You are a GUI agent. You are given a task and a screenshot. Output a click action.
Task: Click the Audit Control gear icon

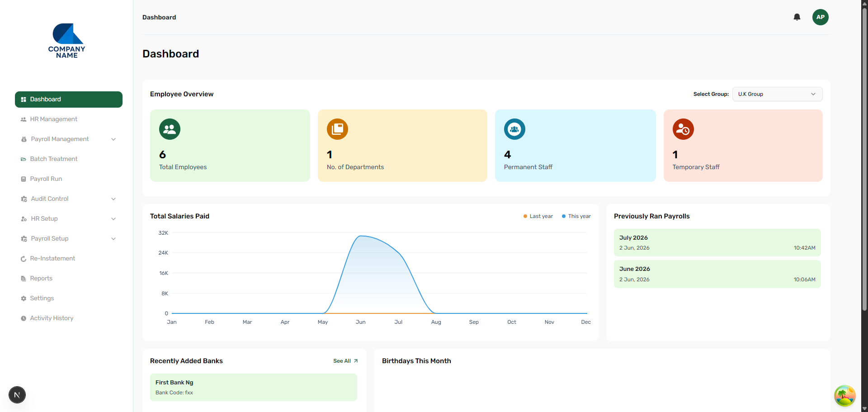coord(24,199)
